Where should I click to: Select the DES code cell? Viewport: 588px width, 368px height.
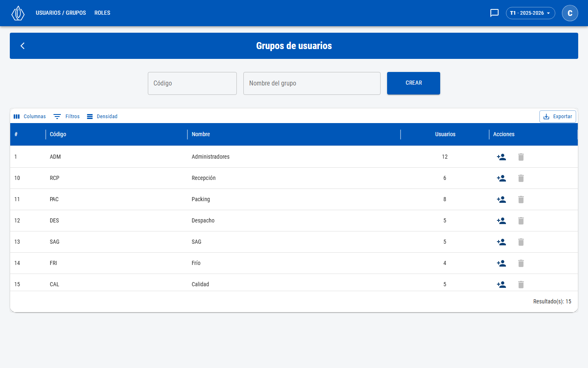(116, 220)
